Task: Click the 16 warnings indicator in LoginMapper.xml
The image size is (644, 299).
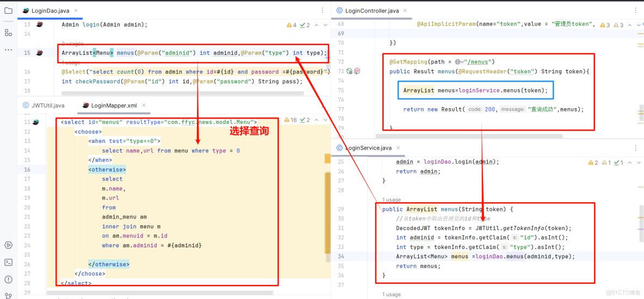Action: pyautogui.click(x=290, y=120)
